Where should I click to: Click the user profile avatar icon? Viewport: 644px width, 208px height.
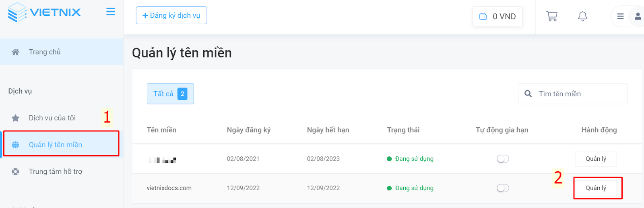coord(638,17)
